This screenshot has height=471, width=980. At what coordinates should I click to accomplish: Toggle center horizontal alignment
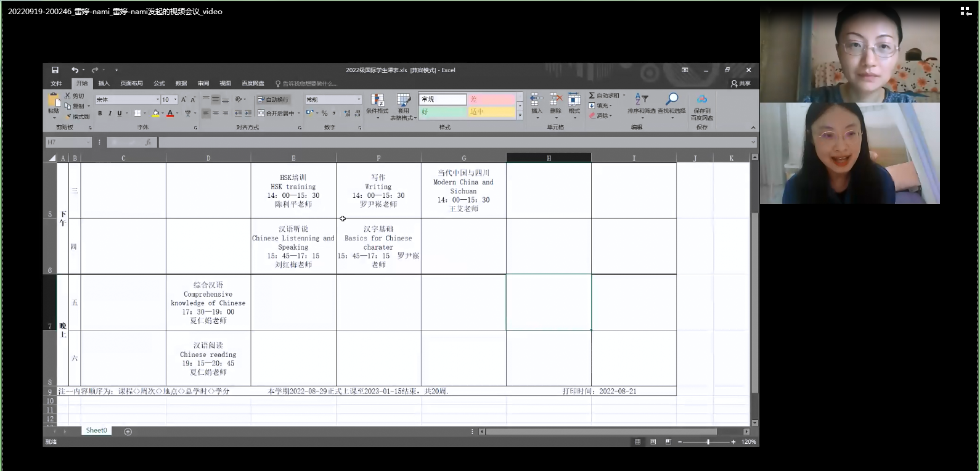pos(216,113)
